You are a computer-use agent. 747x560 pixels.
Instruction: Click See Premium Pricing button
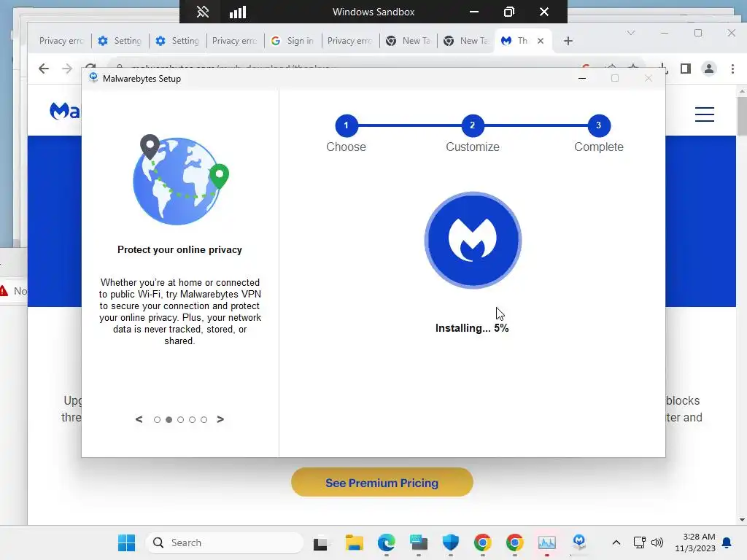pyautogui.click(x=382, y=483)
